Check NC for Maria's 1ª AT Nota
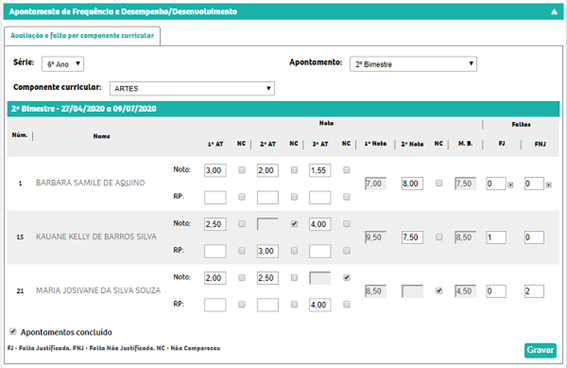 (x=242, y=277)
